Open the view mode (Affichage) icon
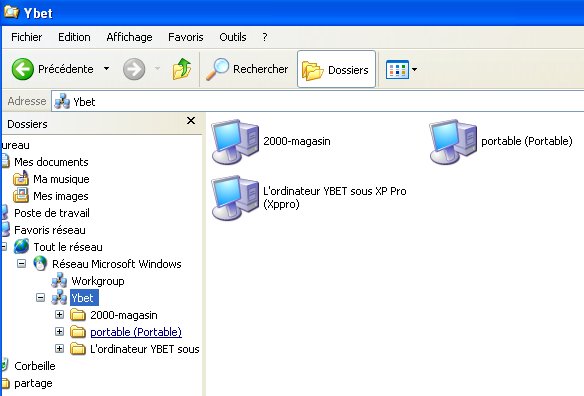The height and width of the screenshot is (396, 584). coord(397,69)
